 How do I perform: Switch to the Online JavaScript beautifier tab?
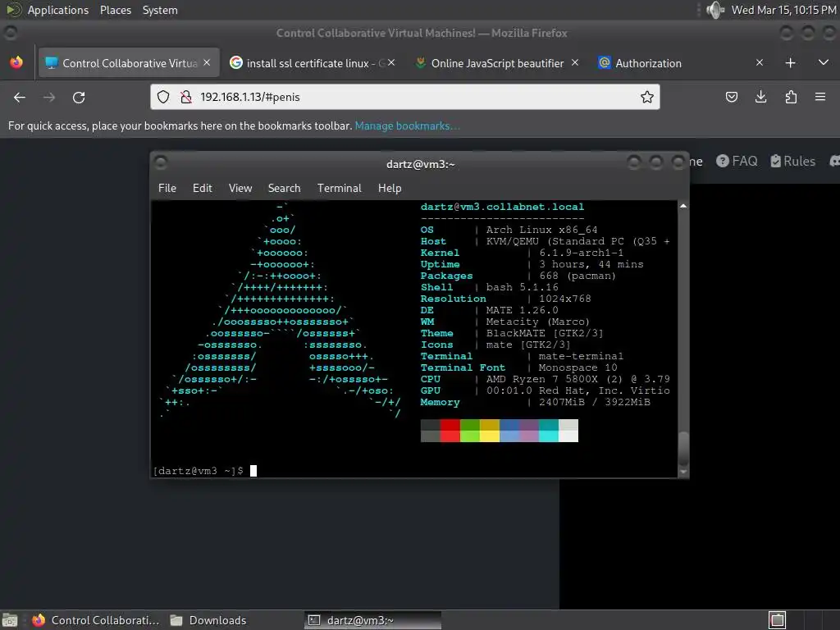coord(496,62)
